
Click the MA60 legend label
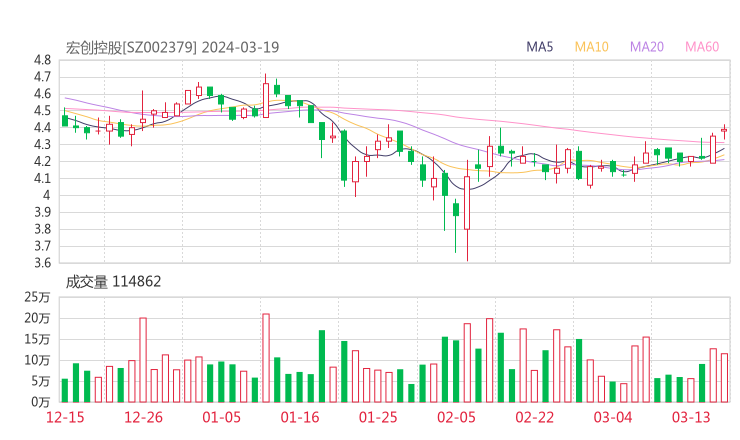(702, 47)
